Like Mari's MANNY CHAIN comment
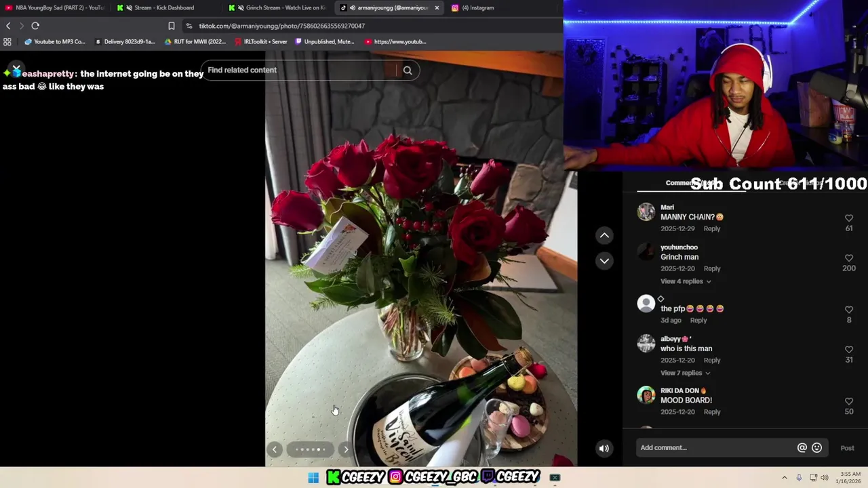The height and width of the screenshot is (488, 868). (849, 218)
